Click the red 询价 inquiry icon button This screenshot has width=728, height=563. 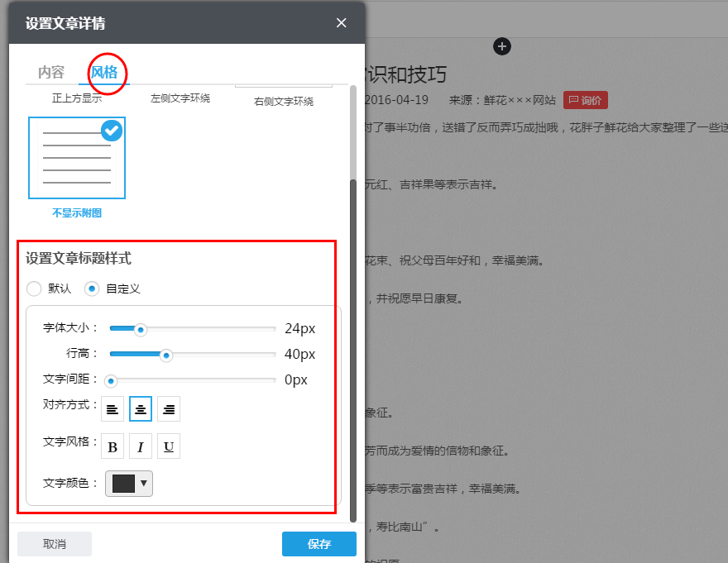pyautogui.click(x=585, y=100)
